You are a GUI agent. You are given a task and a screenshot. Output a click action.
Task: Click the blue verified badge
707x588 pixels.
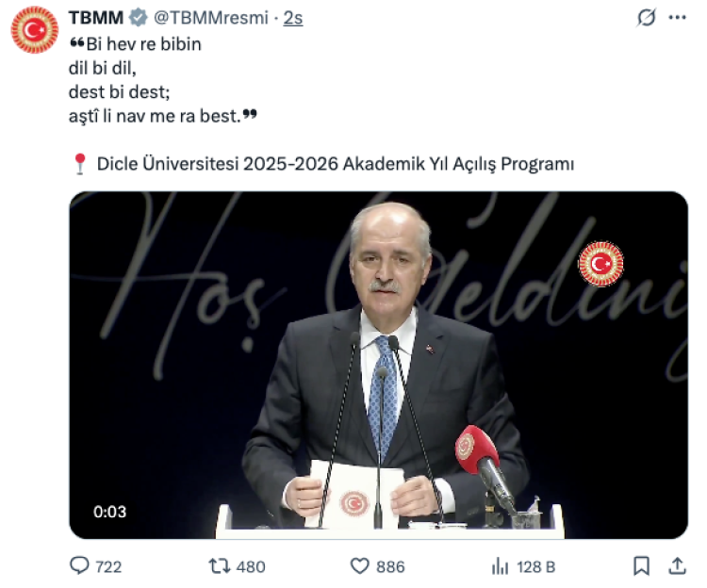[138, 18]
